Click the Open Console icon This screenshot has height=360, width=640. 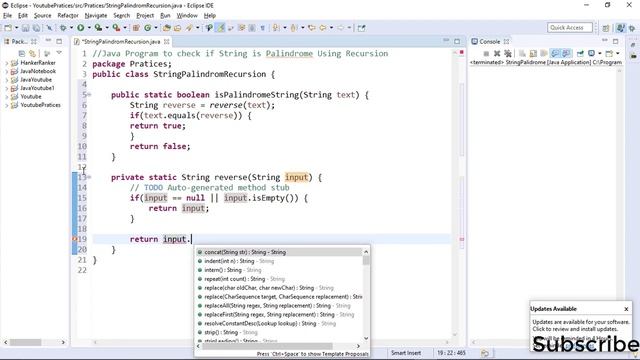click(609, 53)
